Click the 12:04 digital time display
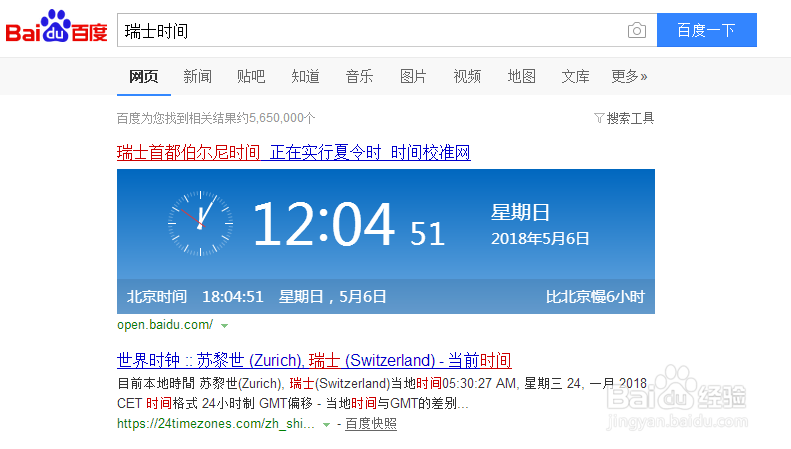 (324, 223)
